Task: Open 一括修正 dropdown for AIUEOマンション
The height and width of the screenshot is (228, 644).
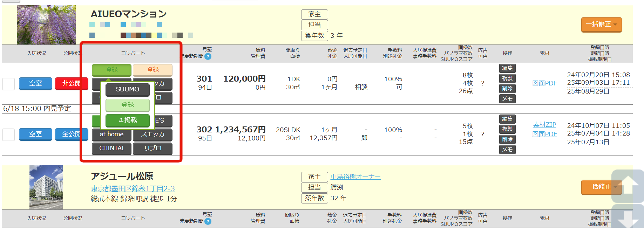Action: pyautogui.click(x=601, y=25)
